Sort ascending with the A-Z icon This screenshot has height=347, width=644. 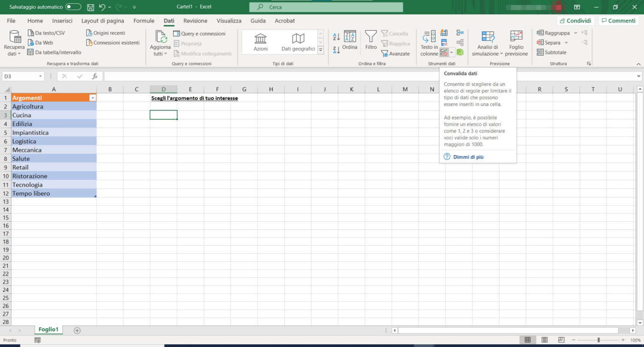[336, 37]
